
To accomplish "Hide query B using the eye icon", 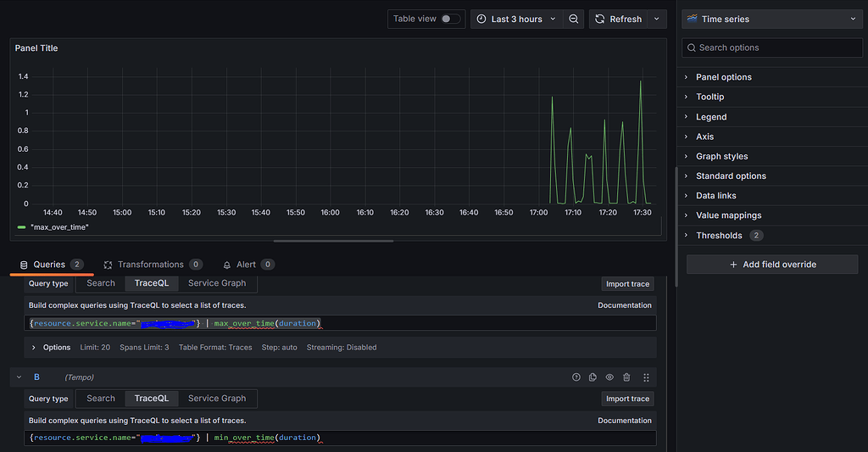I will (x=609, y=377).
